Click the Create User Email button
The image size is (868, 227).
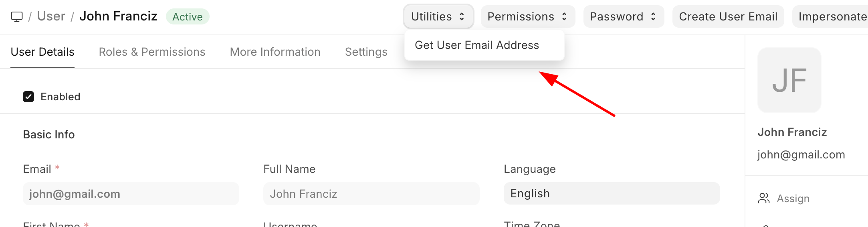(x=728, y=17)
